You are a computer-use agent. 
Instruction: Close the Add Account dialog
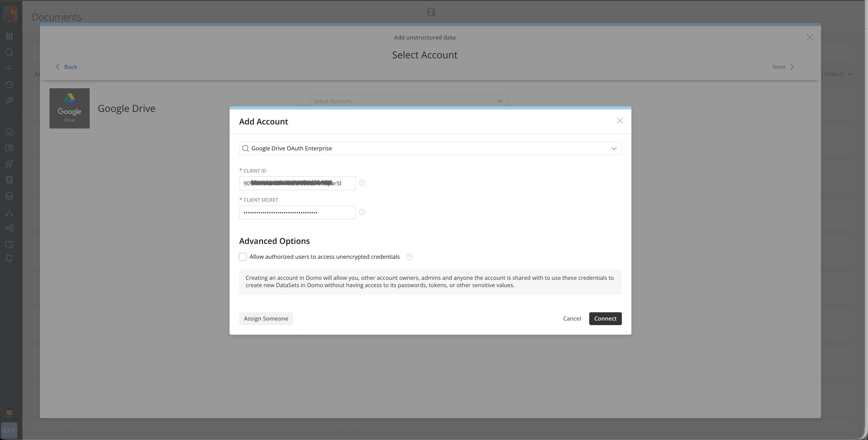[620, 121]
